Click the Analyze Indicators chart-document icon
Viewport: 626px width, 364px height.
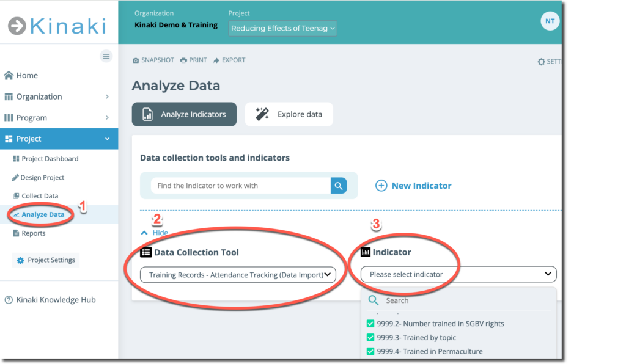click(x=148, y=114)
